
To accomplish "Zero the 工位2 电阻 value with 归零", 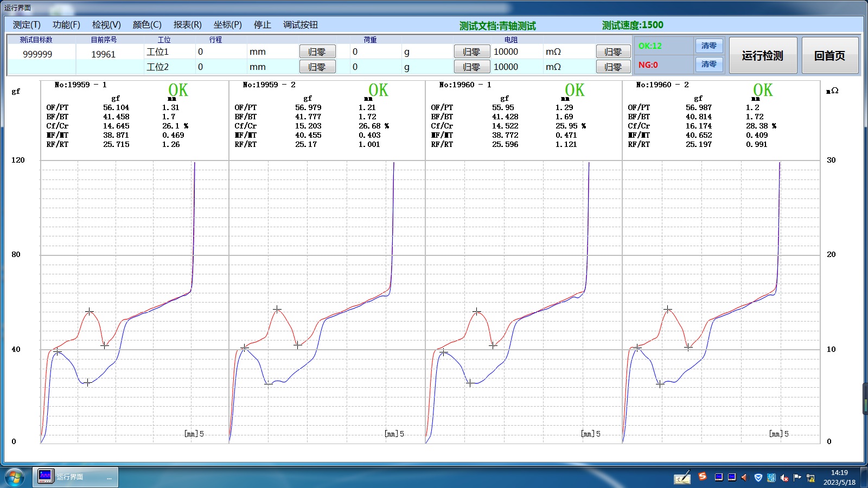I will (x=613, y=67).
